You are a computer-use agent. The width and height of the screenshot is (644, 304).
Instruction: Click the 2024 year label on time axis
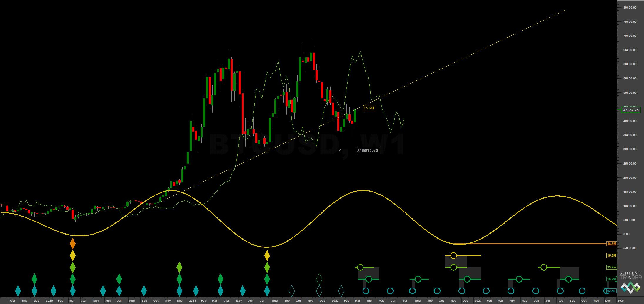click(x=621, y=301)
